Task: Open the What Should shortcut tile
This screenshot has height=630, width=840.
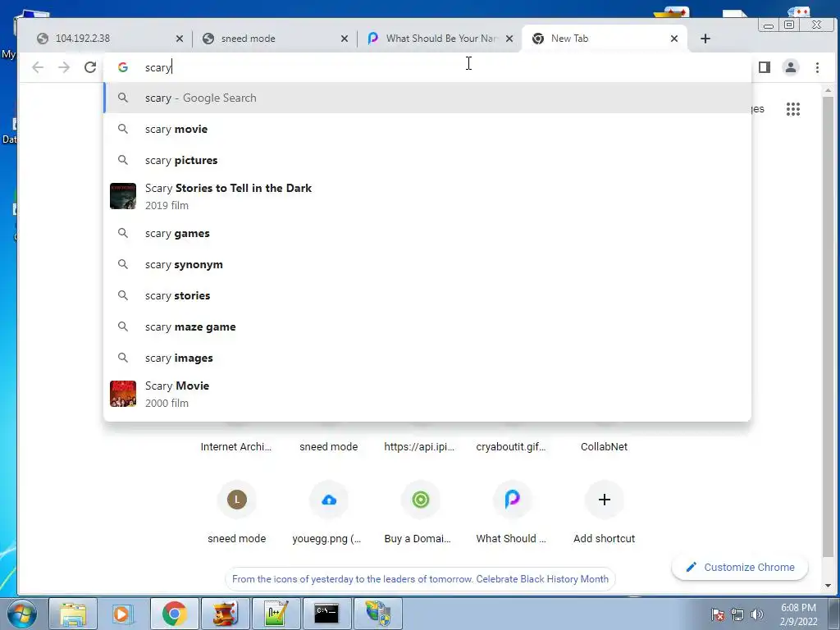Action: [512, 514]
